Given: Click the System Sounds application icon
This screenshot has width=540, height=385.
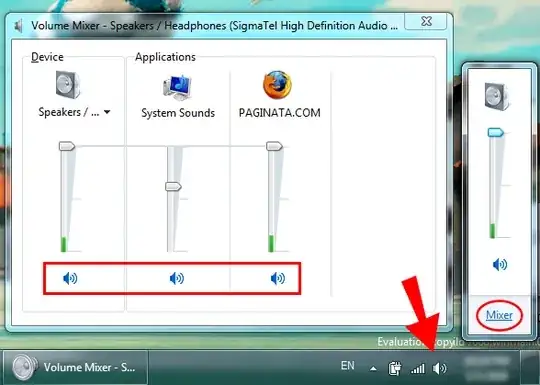Looking at the screenshot, I should coord(178,87).
